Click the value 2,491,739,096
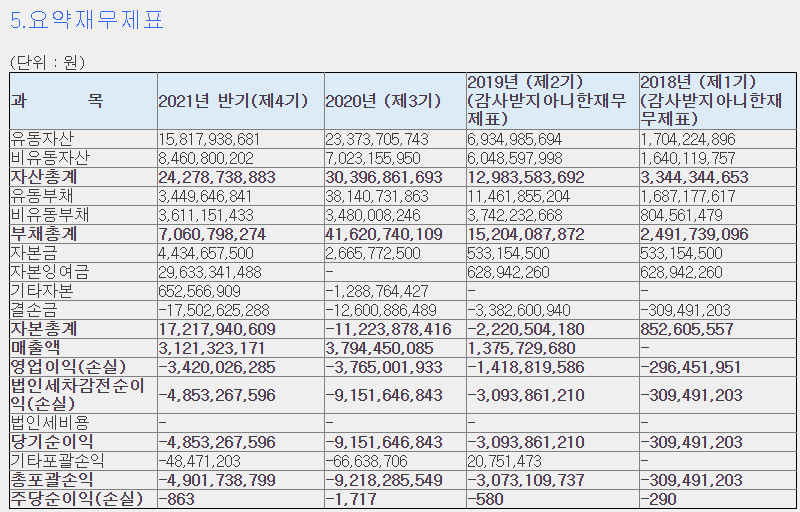Screen dimensions: 800x512 pos(694,234)
